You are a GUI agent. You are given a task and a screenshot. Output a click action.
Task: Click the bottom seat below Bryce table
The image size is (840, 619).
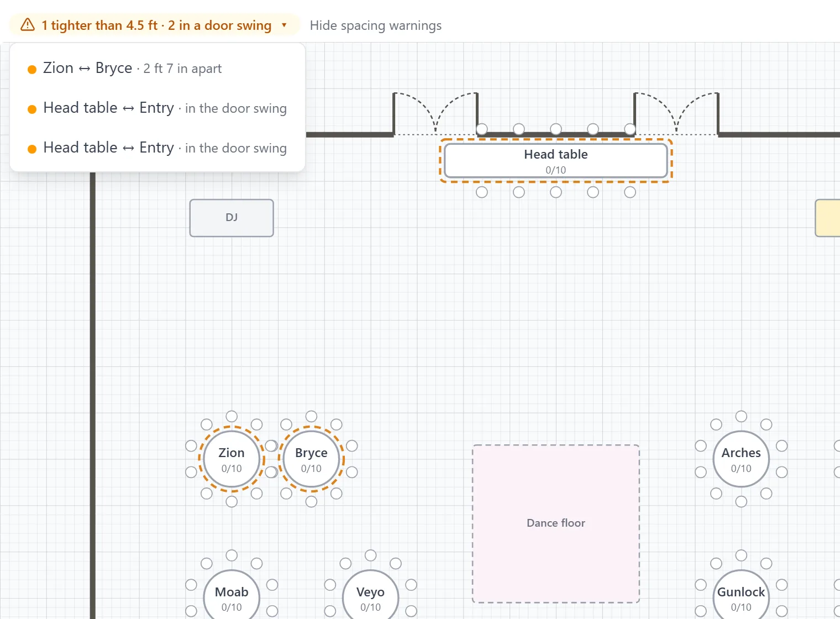311,501
